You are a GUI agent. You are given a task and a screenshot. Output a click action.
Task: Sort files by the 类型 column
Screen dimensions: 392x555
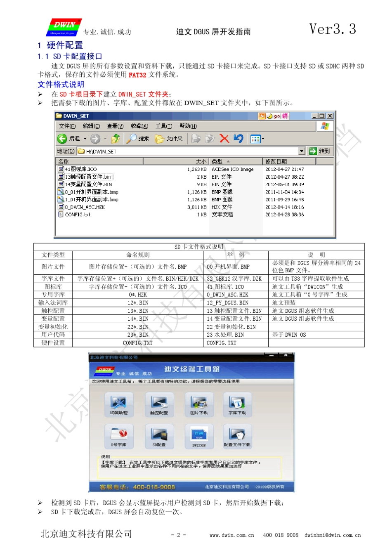point(236,161)
